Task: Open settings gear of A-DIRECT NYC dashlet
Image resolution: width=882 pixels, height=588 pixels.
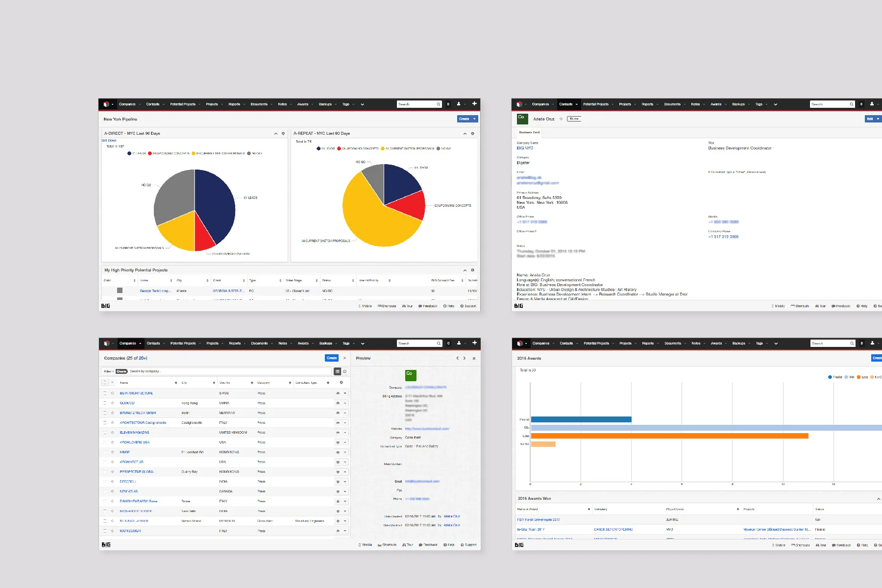Action: (x=283, y=133)
